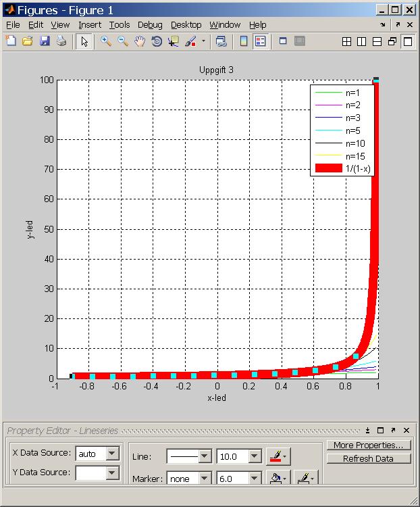The image size is (420, 507).
Task: Click the Hide Plot Tools icon
Action: (x=283, y=41)
